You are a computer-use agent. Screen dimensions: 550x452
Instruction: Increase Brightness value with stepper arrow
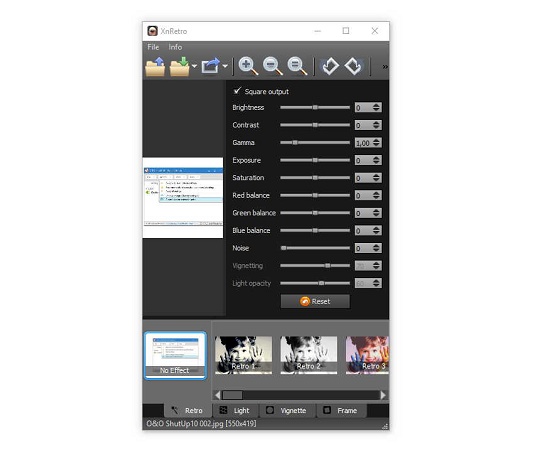[x=376, y=105]
